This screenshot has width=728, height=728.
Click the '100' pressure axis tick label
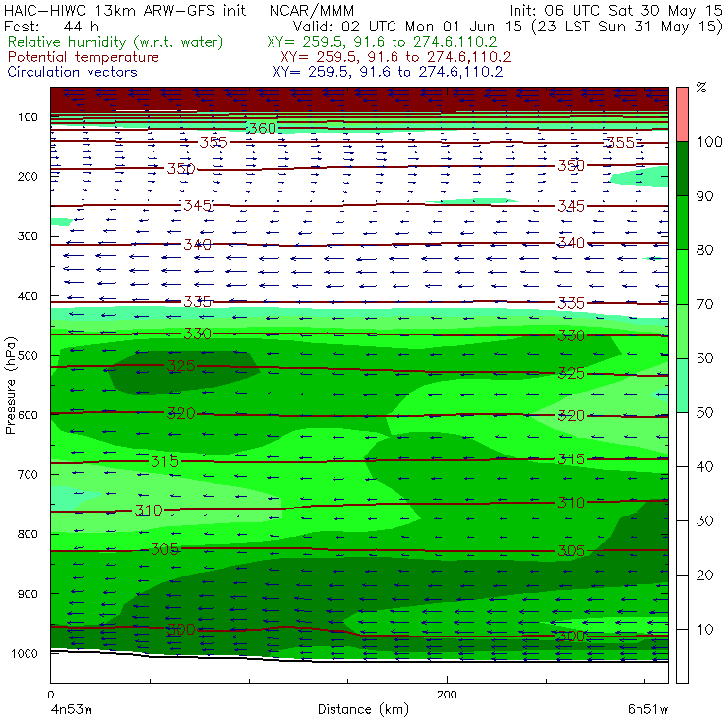pyautogui.click(x=28, y=117)
